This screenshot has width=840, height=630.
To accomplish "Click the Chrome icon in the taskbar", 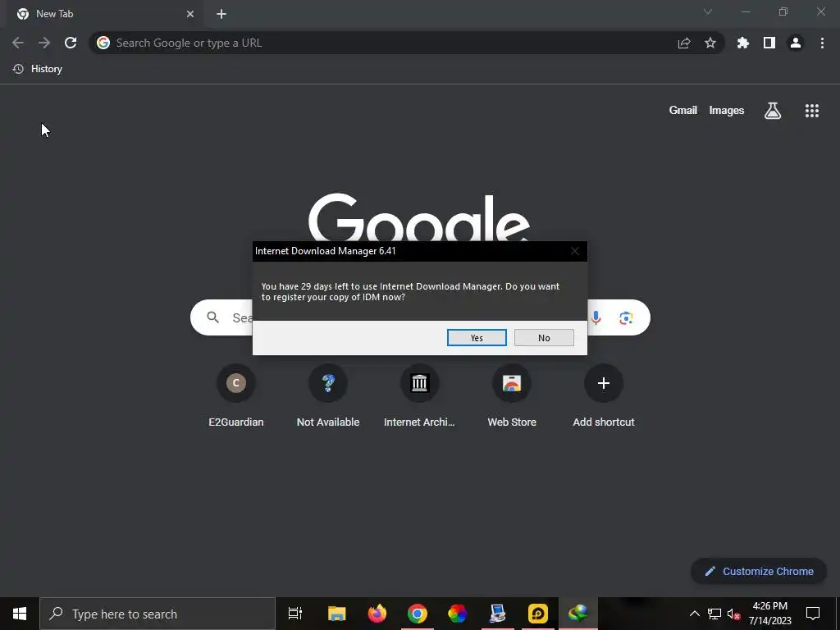I will point(418,614).
